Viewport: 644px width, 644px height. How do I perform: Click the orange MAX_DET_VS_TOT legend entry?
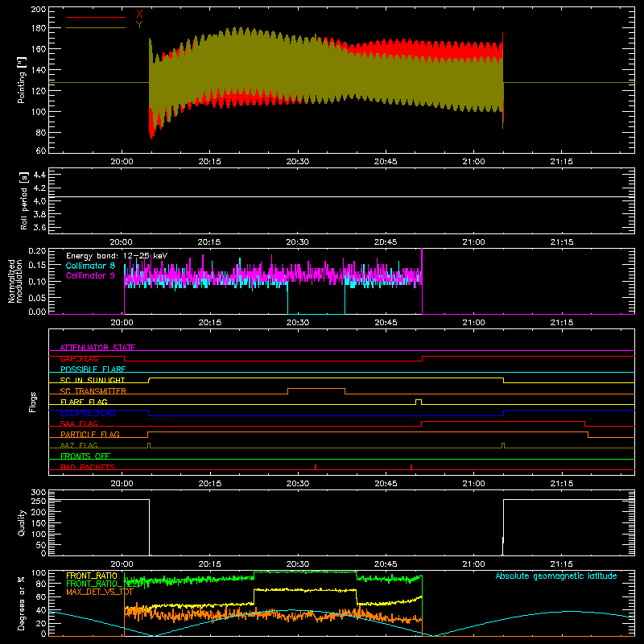pos(100,592)
